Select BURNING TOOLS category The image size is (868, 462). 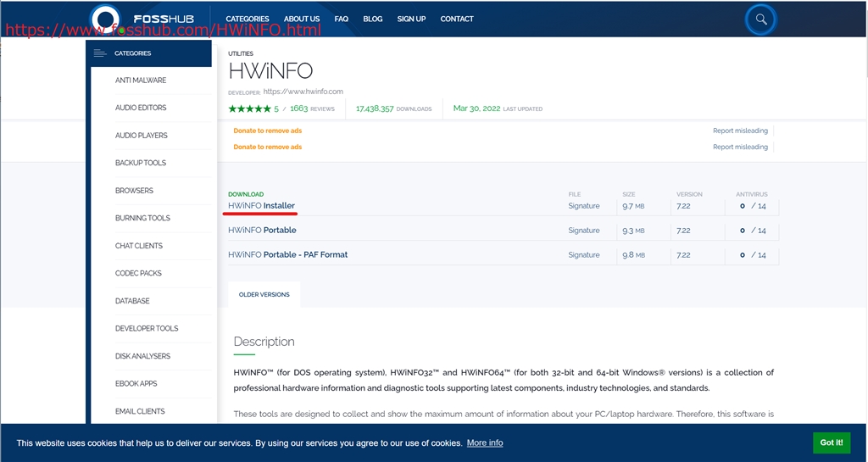click(142, 218)
